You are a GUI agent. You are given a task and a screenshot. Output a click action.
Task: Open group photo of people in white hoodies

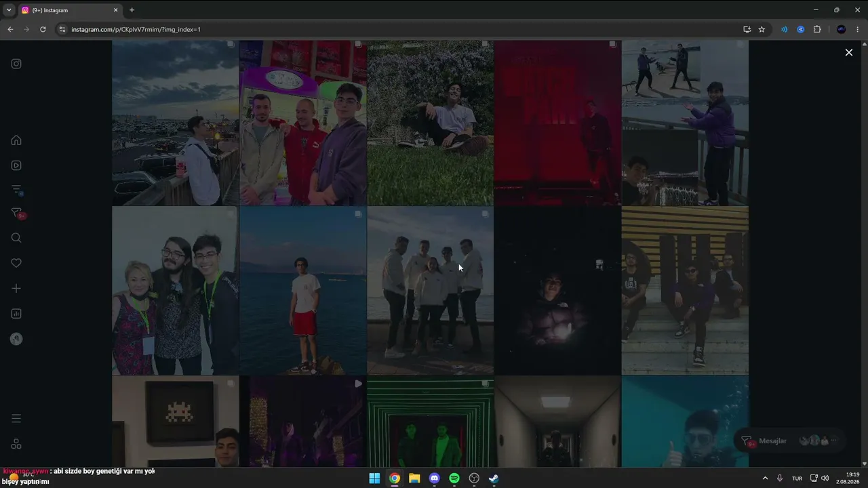[x=431, y=291]
